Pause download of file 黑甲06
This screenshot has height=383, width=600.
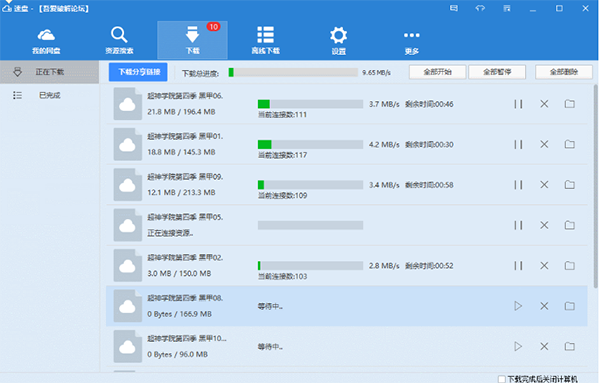[518, 104]
